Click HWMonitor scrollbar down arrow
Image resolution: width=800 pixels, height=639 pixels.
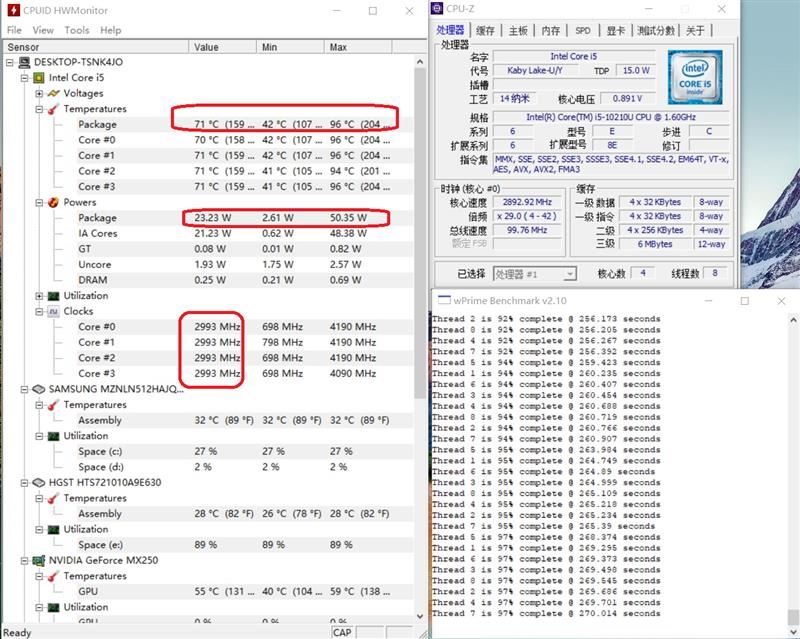click(x=420, y=616)
